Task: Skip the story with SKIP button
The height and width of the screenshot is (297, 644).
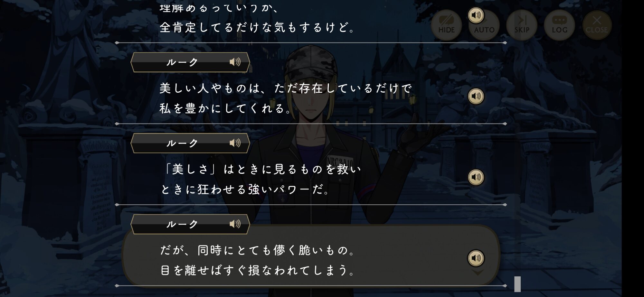Action: click(x=522, y=25)
